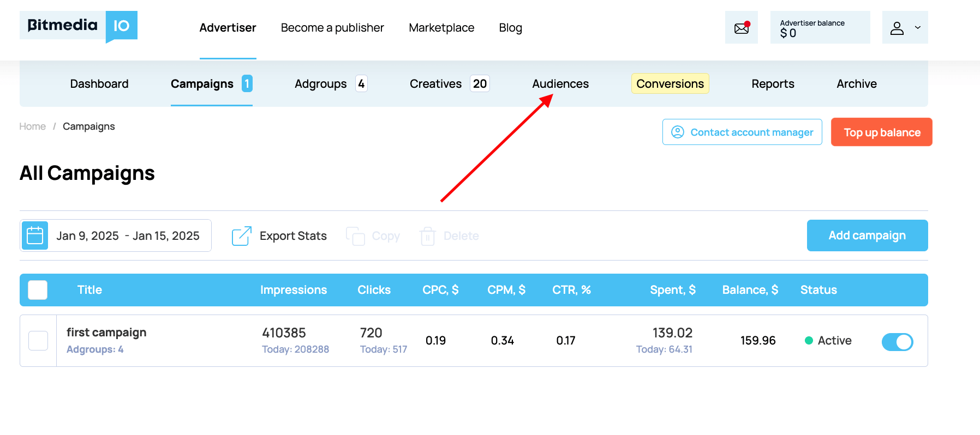980x435 pixels.
Task: Sort by the Impressions column header
Action: [x=293, y=290]
